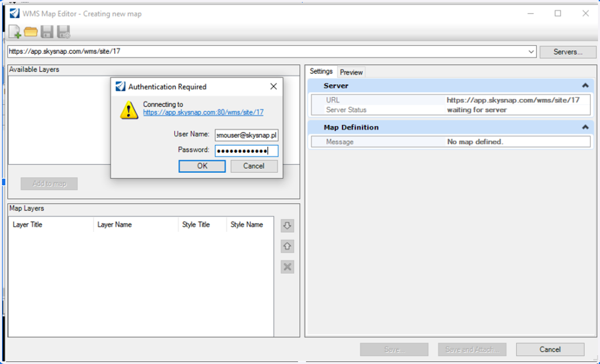This screenshot has width=600, height=364.
Task: Click the Add to map button
Action: pos(49,183)
